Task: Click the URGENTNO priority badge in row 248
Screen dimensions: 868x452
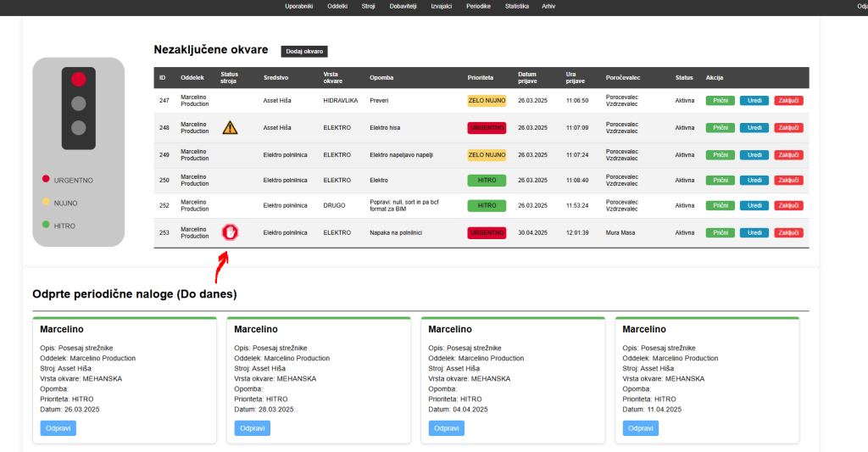Action: [487, 128]
